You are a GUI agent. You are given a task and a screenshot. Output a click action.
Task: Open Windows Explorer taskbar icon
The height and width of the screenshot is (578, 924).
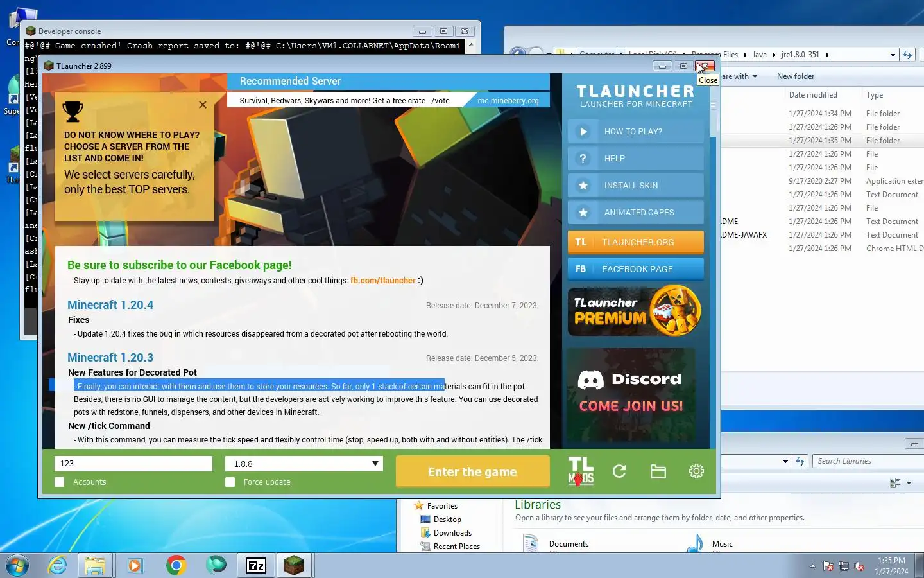[x=95, y=565]
